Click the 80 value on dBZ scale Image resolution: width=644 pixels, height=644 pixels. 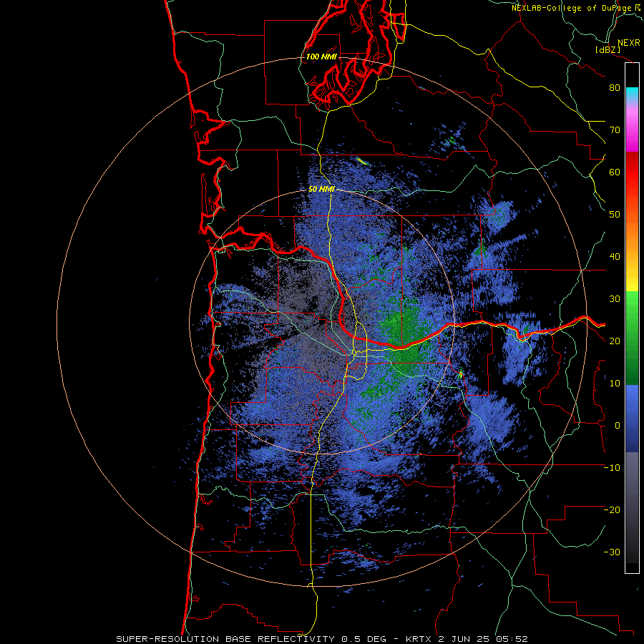coord(615,88)
